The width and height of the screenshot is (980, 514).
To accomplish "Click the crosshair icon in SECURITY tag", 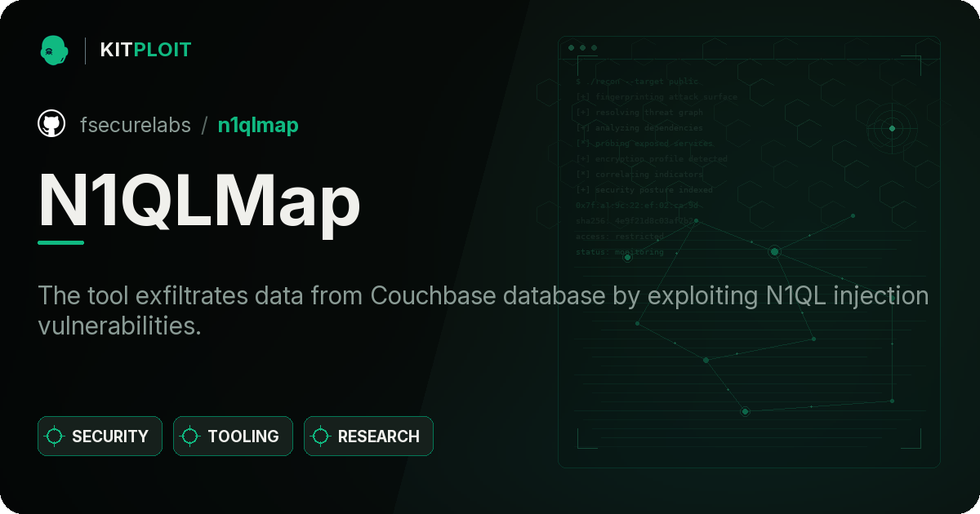I will 55,436.
